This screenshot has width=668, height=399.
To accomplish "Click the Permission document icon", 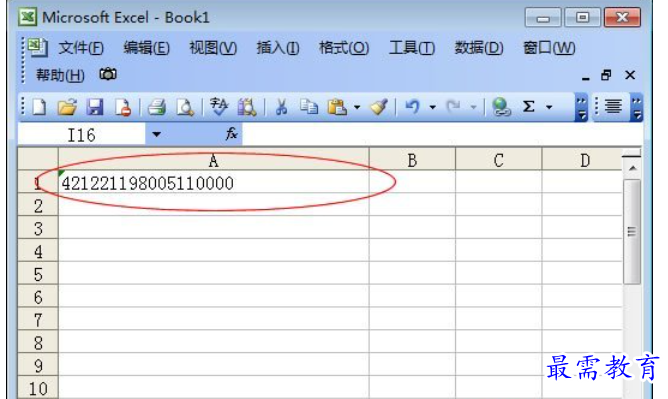I will coord(123,107).
